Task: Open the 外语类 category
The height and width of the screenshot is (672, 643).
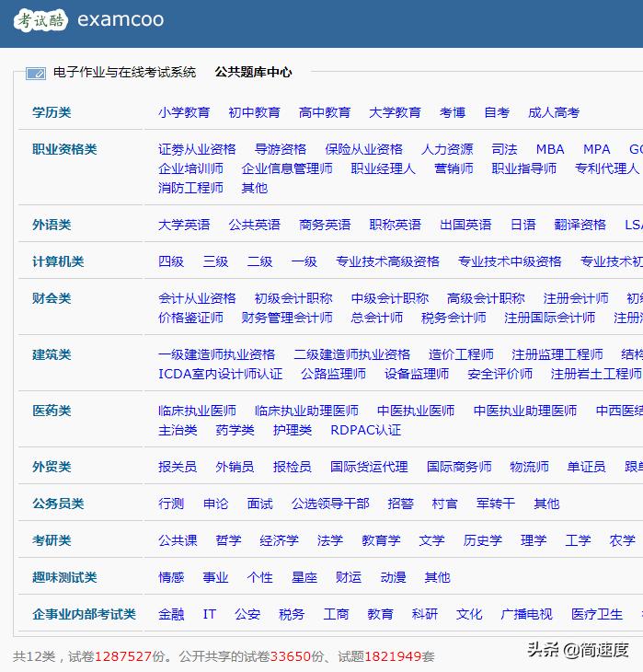Action: click(x=52, y=225)
